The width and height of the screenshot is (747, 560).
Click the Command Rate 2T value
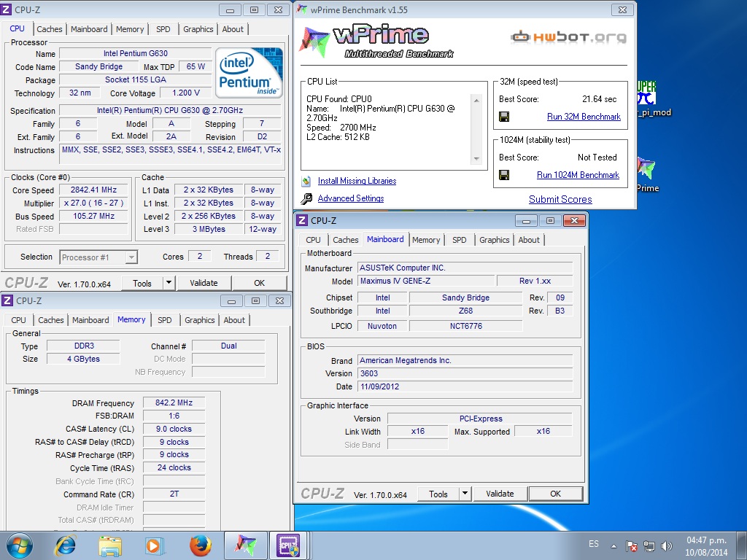click(174, 494)
